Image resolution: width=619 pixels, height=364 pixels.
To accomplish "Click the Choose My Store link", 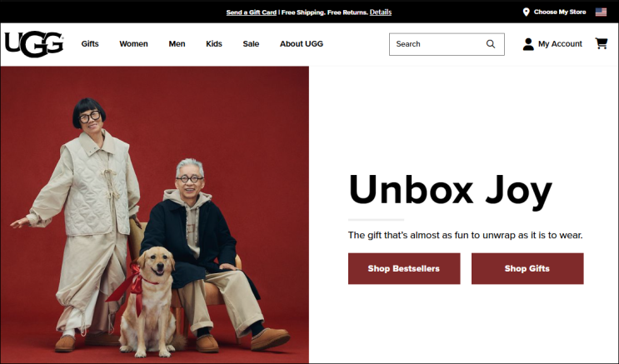I will [x=560, y=12].
